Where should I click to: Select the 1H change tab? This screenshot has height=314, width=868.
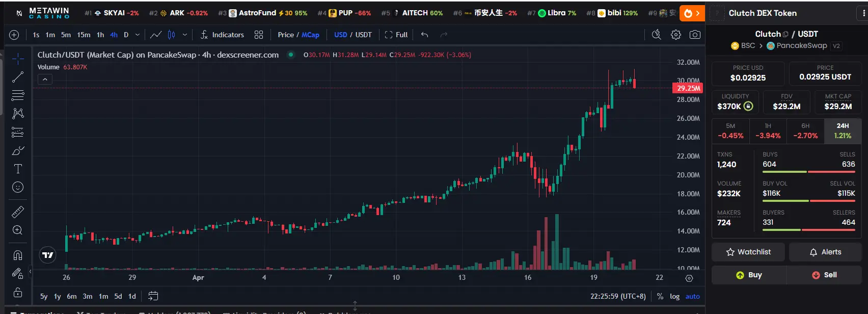point(768,130)
